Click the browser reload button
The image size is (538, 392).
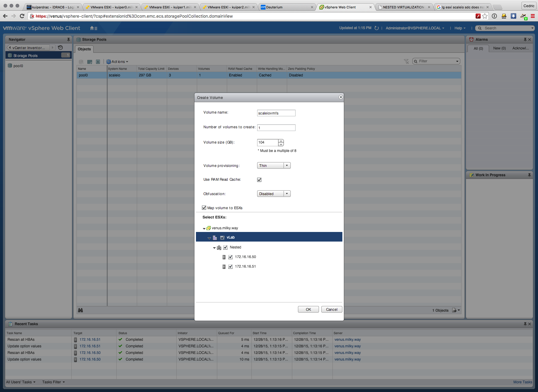(x=22, y=16)
